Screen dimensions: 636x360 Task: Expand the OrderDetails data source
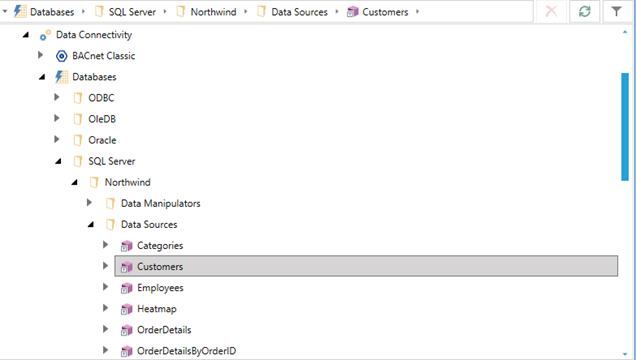coord(105,329)
